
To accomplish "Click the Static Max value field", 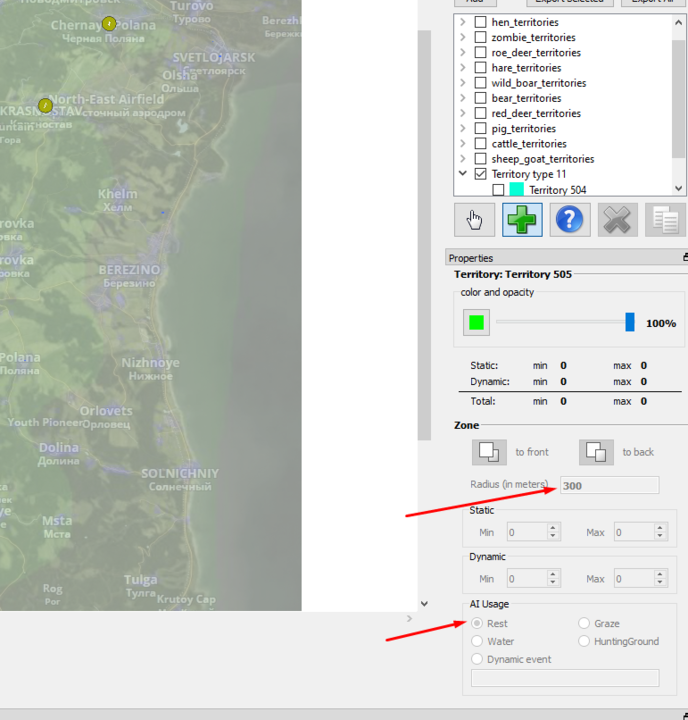I will (x=634, y=532).
